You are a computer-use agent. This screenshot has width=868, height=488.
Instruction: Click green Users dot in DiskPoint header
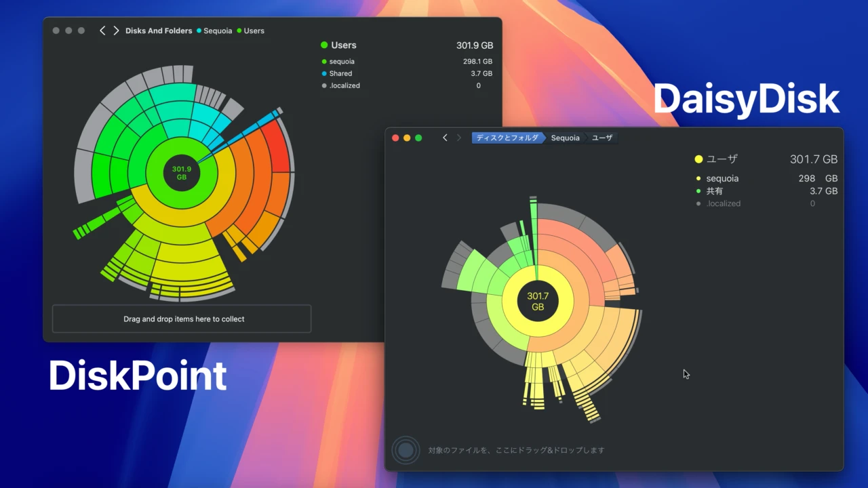coord(324,45)
